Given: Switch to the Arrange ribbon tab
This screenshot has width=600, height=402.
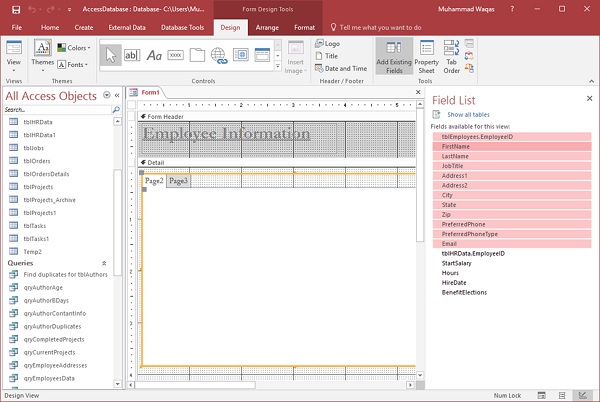Looking at the screenshot, I should point(266,27).
